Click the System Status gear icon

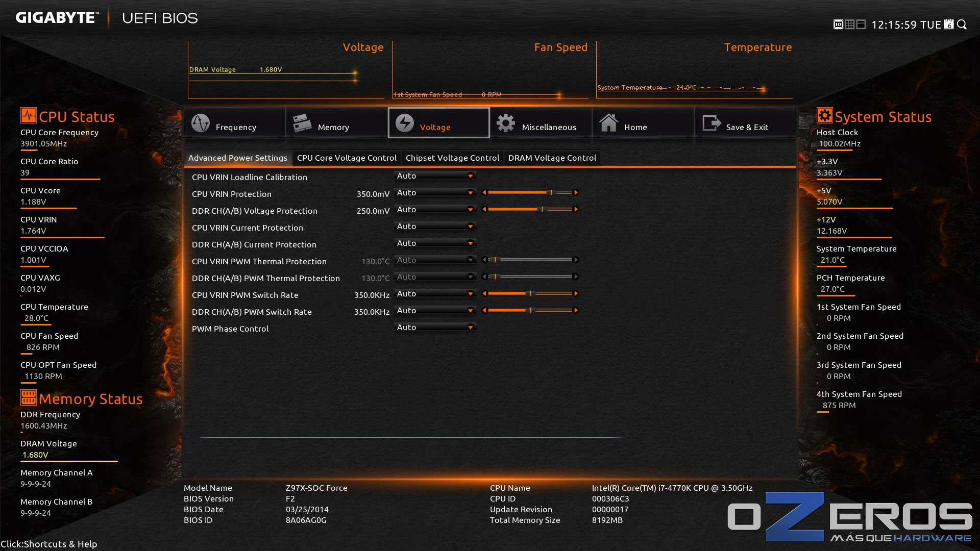(825, 115)
